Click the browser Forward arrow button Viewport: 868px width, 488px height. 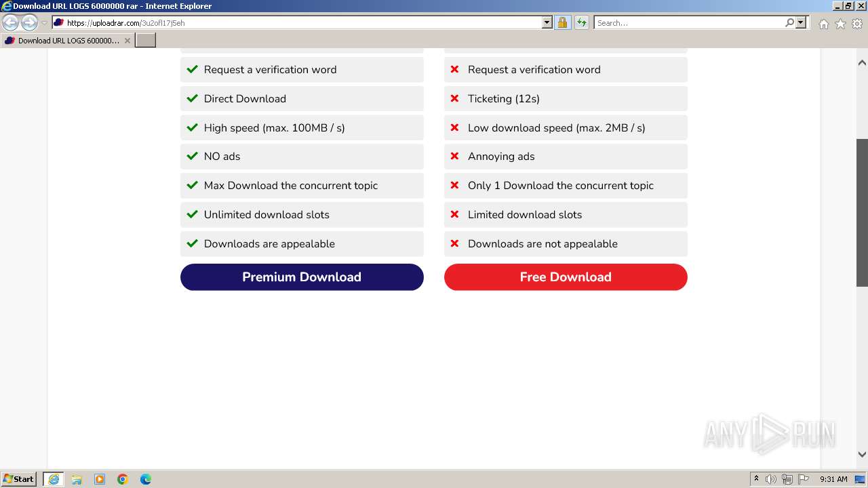point(29,23)
